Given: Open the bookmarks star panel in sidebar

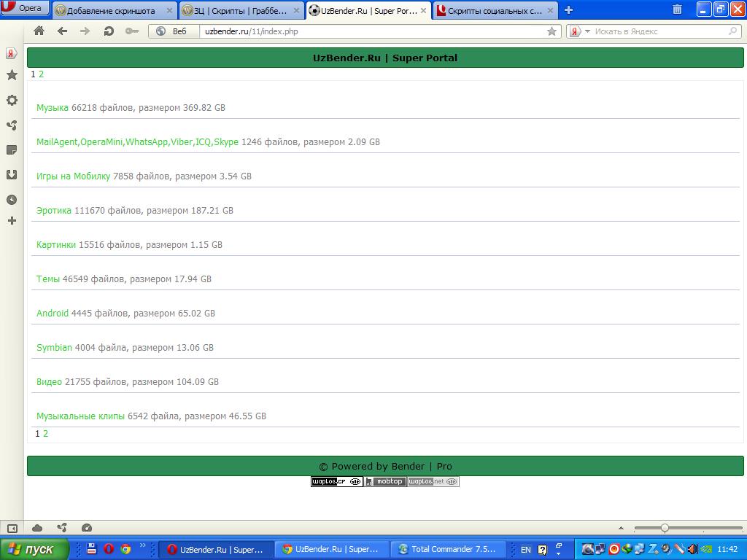Looking at the screenshot, I should click(12, 75).
